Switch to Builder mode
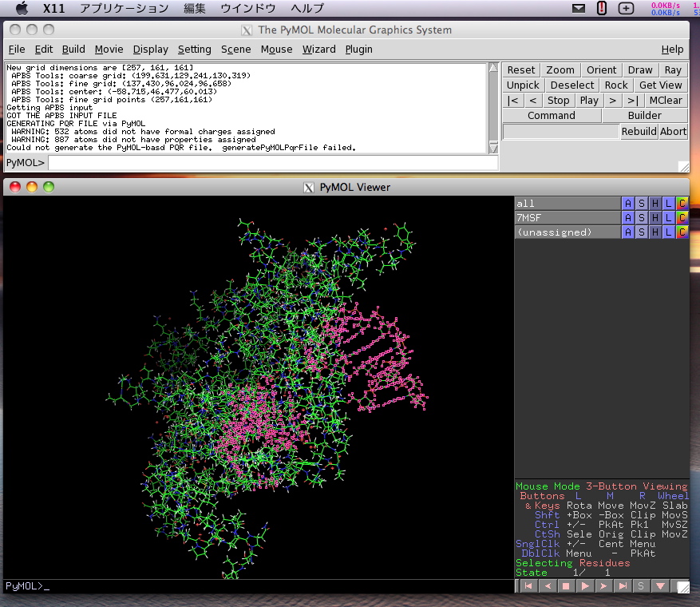This screenshot has height=607, width=700. tap(645, 116)
